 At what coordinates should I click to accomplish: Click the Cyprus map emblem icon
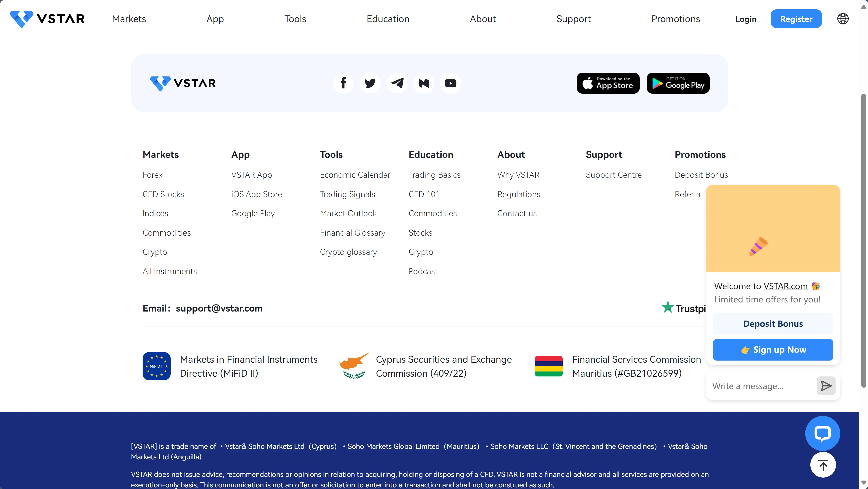pos(354,366)
